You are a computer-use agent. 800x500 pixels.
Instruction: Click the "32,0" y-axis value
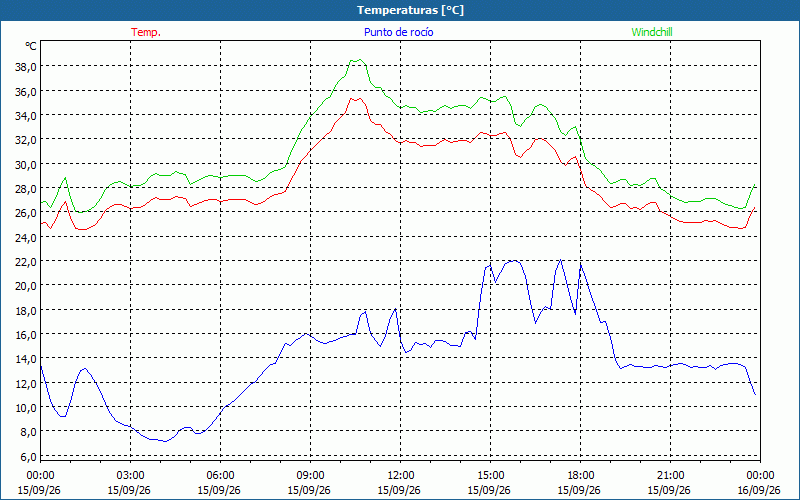[26, 140]
